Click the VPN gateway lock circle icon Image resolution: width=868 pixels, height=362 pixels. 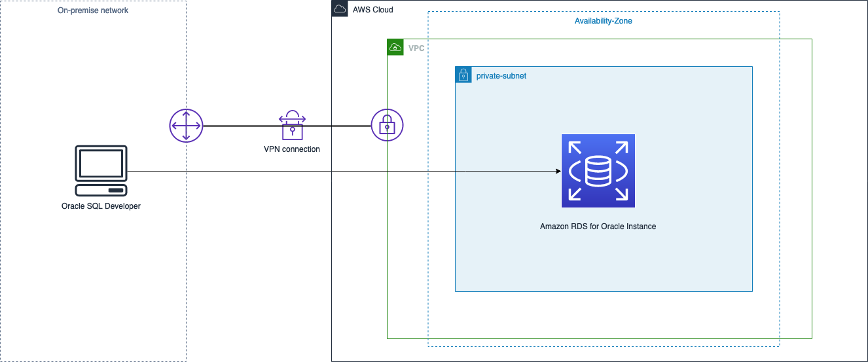[387, 124]
